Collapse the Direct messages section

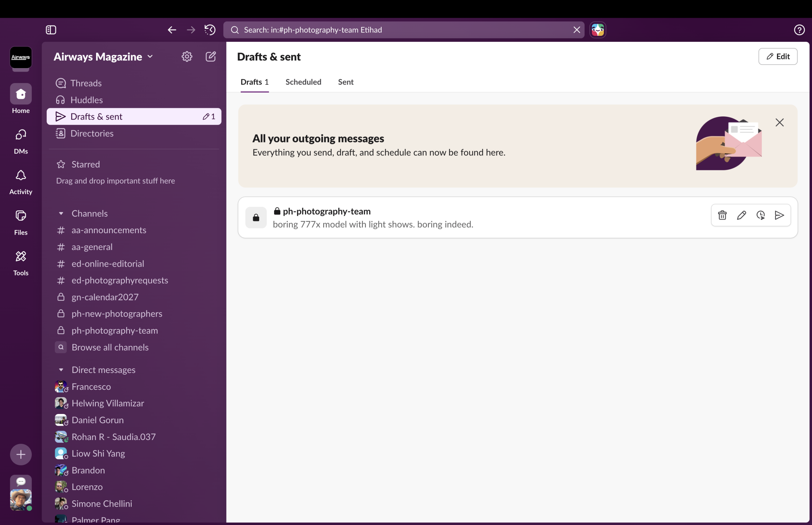[61, 370]
